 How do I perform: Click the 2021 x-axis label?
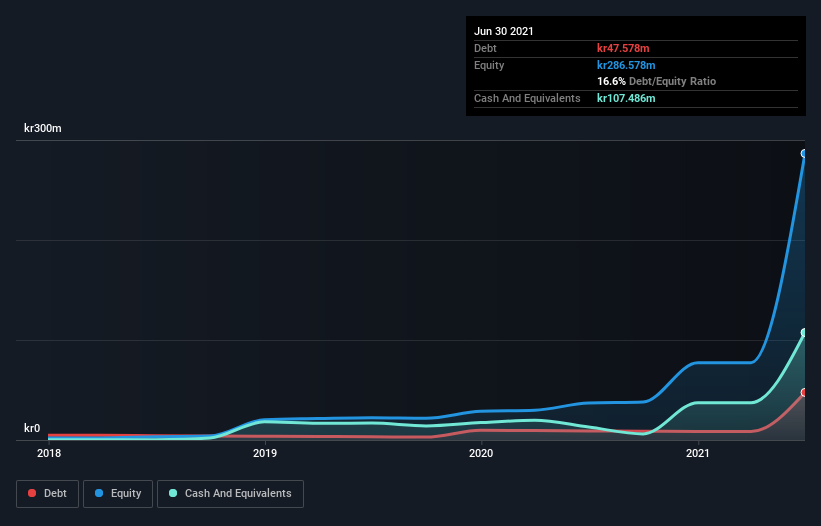pos(697,453)
